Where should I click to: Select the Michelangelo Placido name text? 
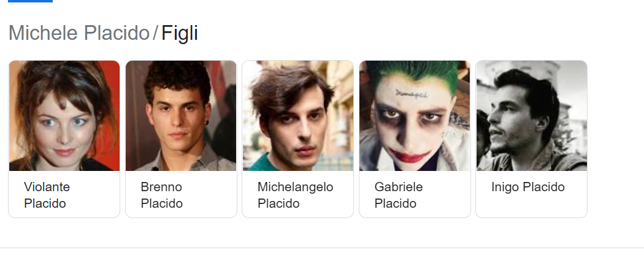(295, 195)
